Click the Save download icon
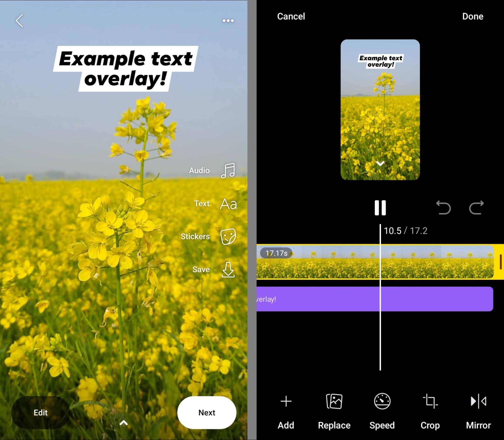The height and width of the screenshot is (440, 504). click(228, 270)
